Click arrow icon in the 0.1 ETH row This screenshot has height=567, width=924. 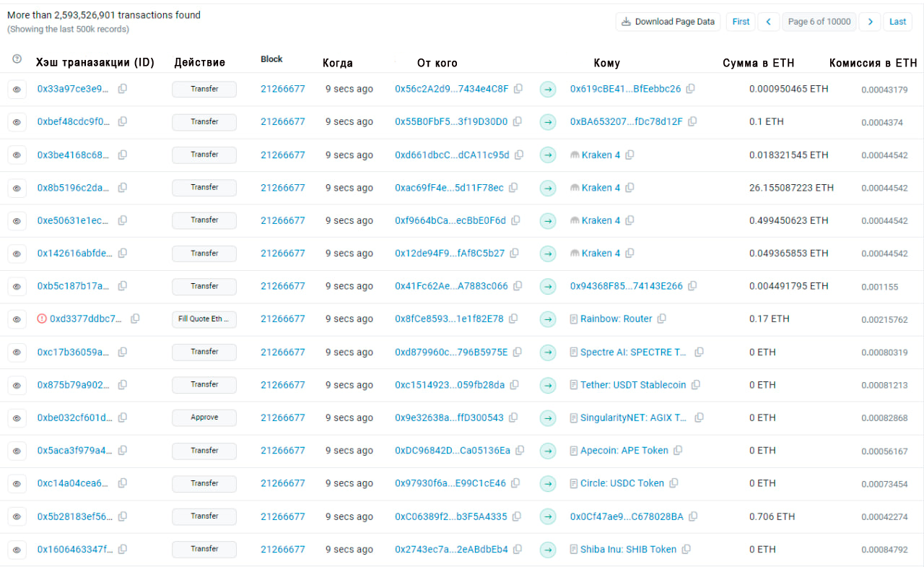549,122
